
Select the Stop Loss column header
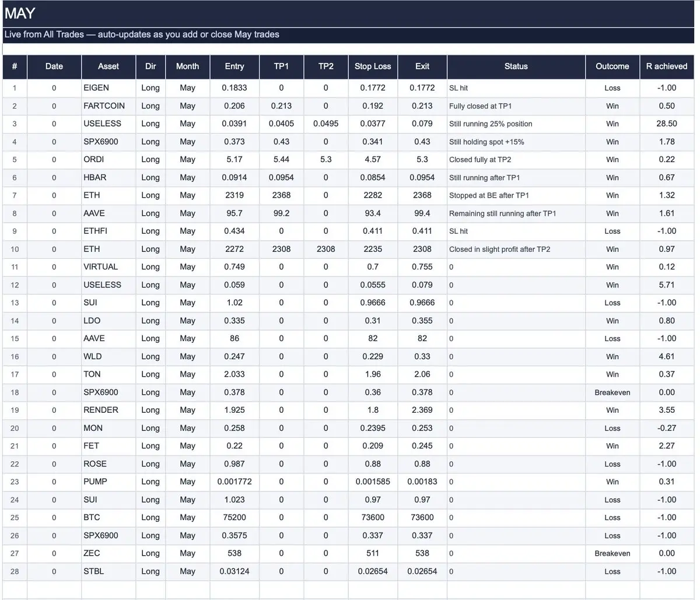pyautogui.click(x=373, y=66)
